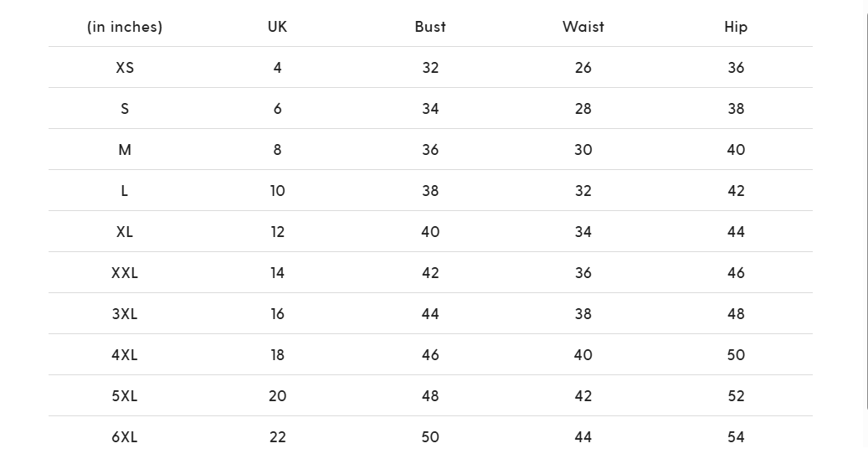
Task: Click UK size 22 in 6XL row
Action: pyautogui.click(x=277, y=437)
